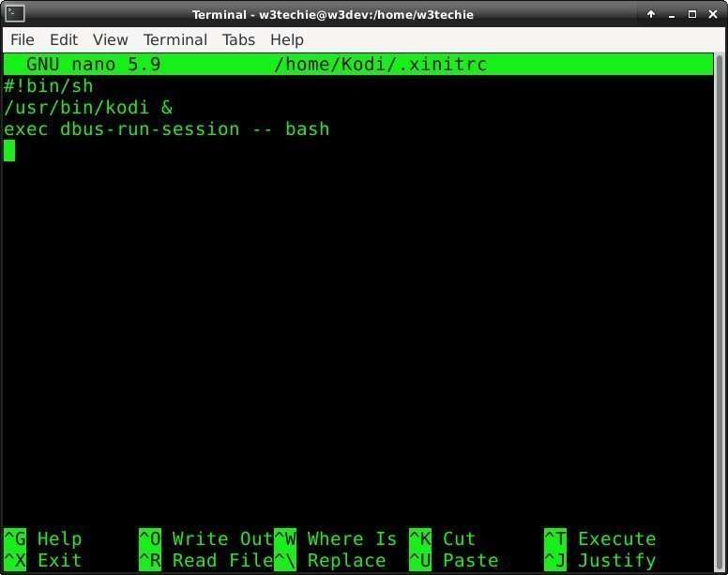728x575 pixels.
Task: Click the green text cursor block
Action: click(x=9, y=150)
